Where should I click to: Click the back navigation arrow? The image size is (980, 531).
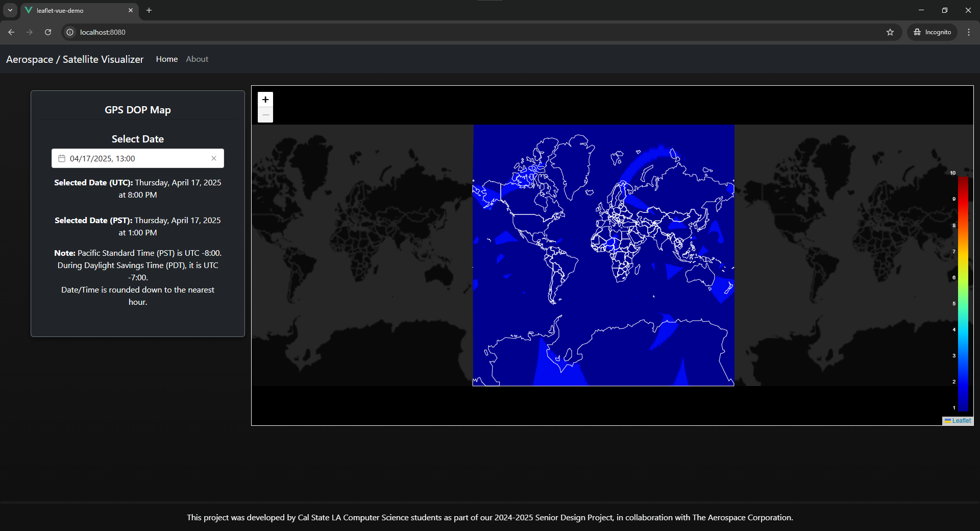(11, 32)
